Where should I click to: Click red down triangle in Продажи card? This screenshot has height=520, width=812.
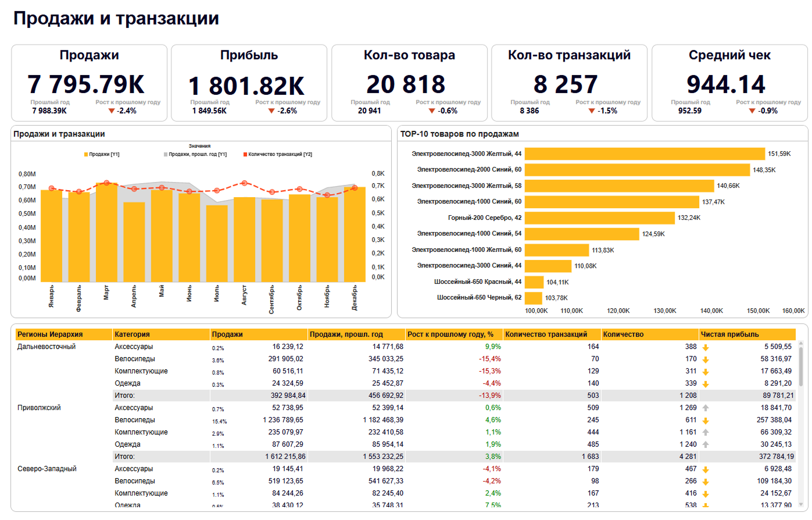(112, 111)
